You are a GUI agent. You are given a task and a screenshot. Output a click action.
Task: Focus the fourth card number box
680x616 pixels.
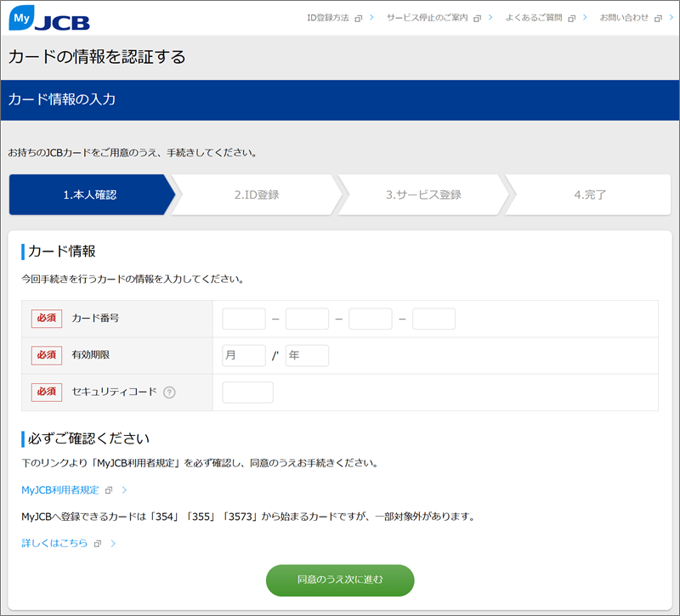coord(433,319)
